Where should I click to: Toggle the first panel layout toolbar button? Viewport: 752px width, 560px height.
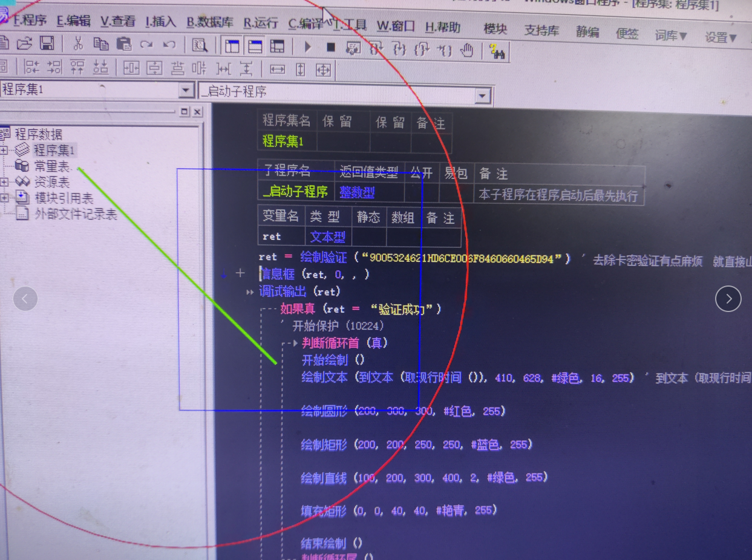pos(232,46)
